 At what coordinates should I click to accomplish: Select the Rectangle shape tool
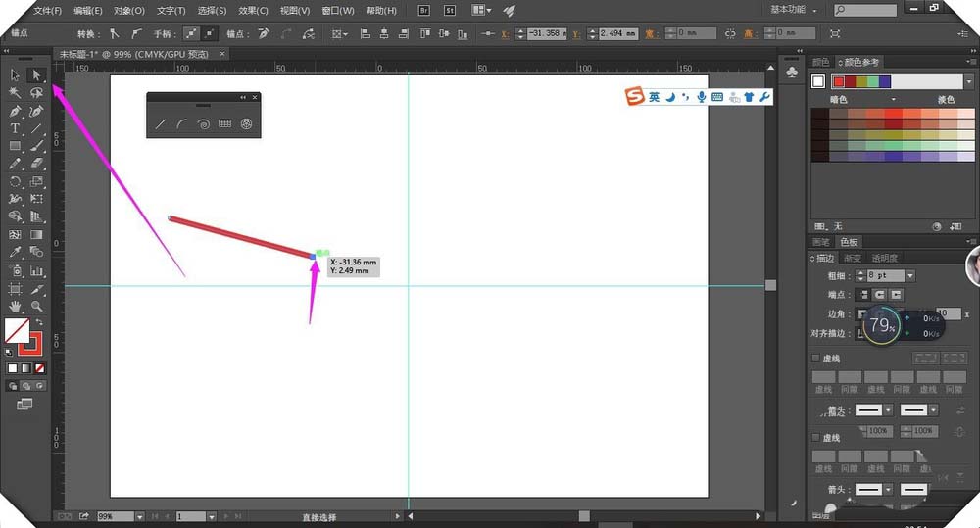16,146
